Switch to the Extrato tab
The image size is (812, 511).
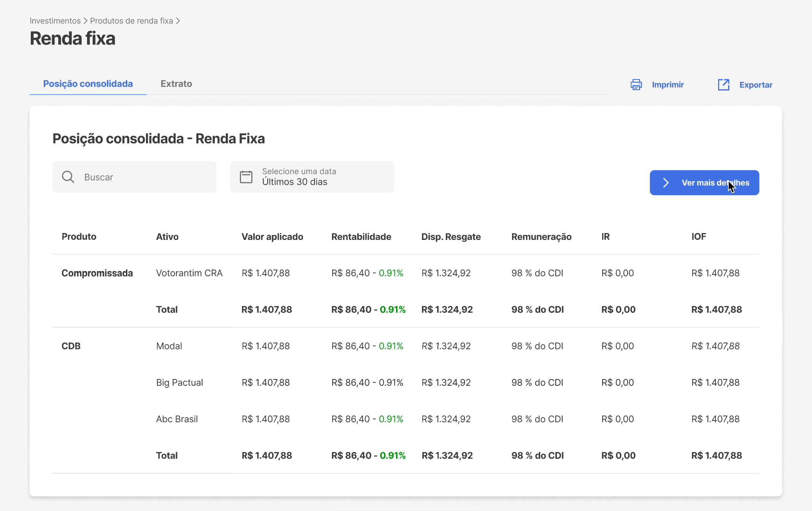(176, 84)
